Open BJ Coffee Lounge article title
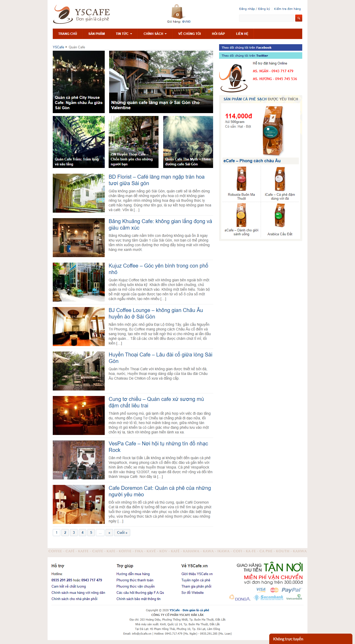355x644 pixels. coord(156,313)
